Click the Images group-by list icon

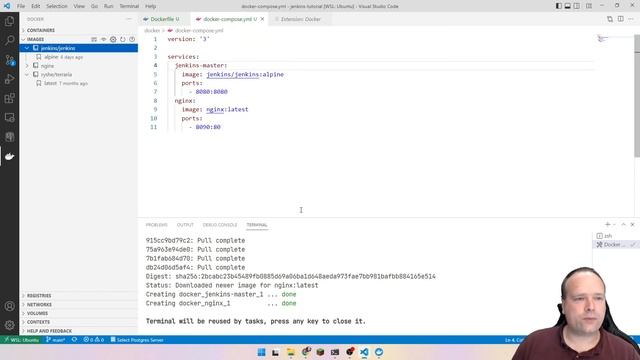click(94, 39)
